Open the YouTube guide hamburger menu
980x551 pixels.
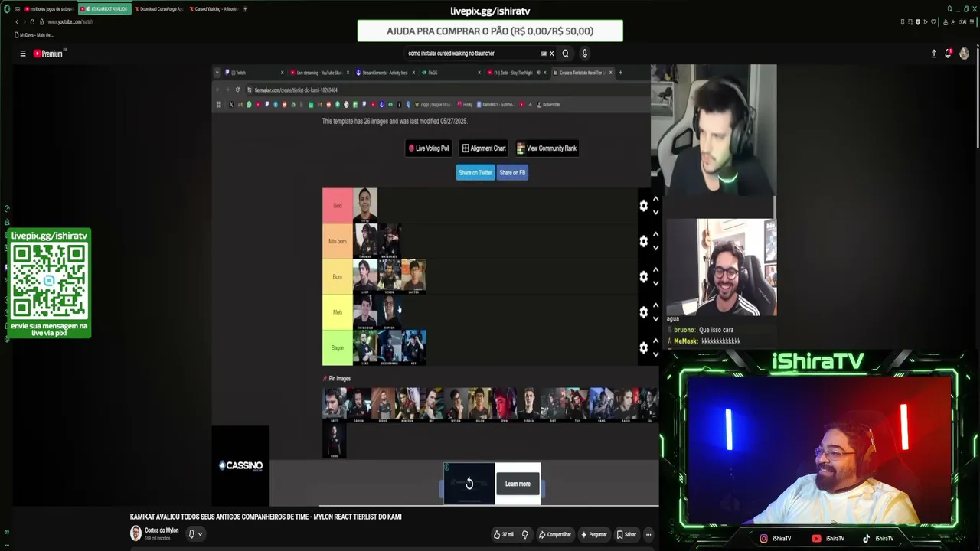click(x=23, y=54)
